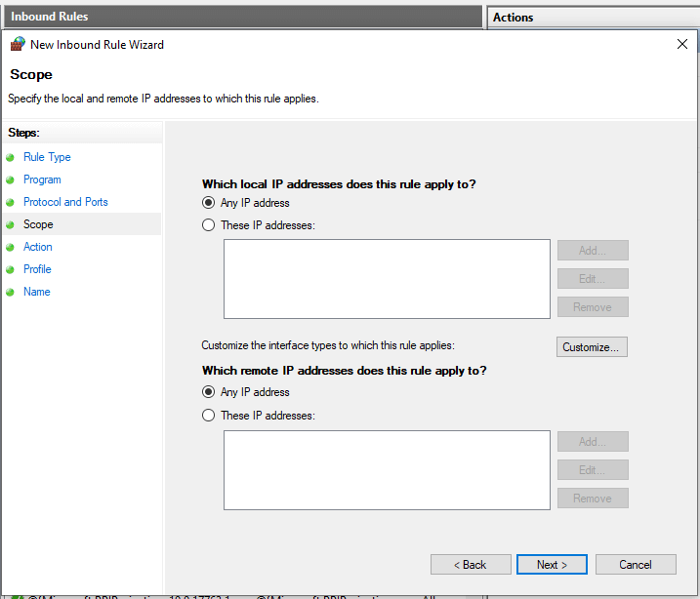Click green bullet beside Profile
The image size is (700, 599).
tap(11, 269)
